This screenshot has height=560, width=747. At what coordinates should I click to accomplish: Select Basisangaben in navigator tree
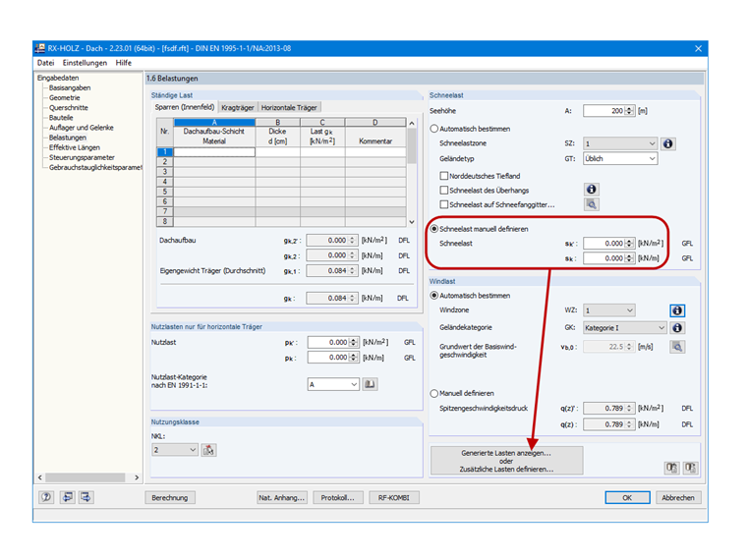[x=70, y=87]
